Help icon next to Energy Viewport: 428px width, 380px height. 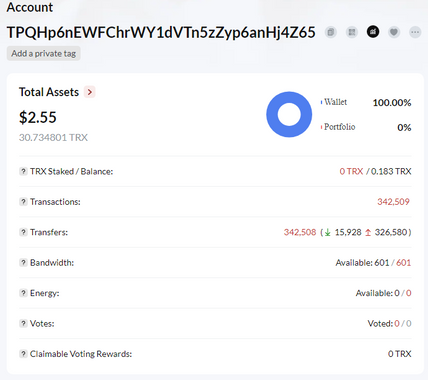point(23,293)
